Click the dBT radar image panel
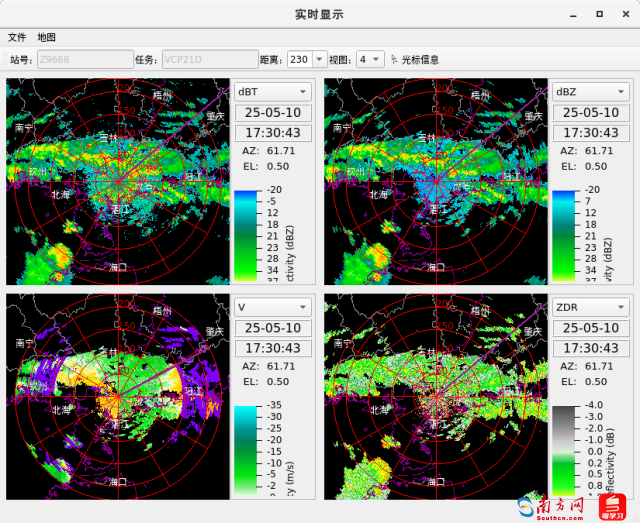The image size is (640, 523). (x=118, y=182)
